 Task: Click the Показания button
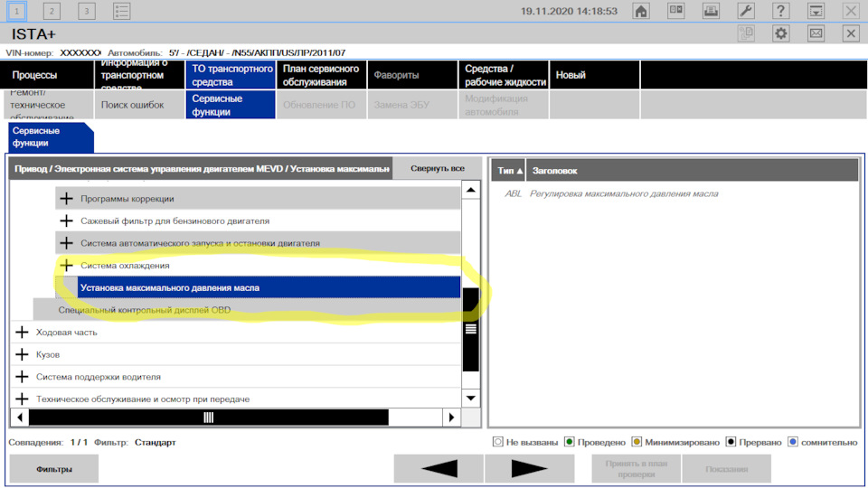(727, 469)
